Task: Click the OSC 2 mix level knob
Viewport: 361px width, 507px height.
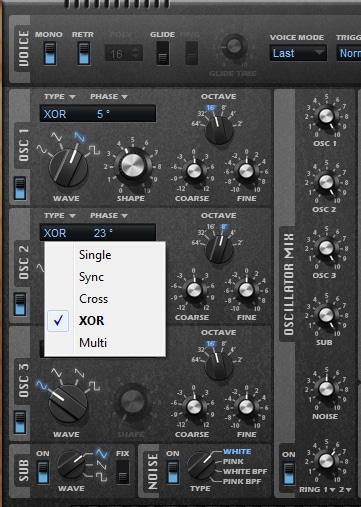Action: click(326, 182)
